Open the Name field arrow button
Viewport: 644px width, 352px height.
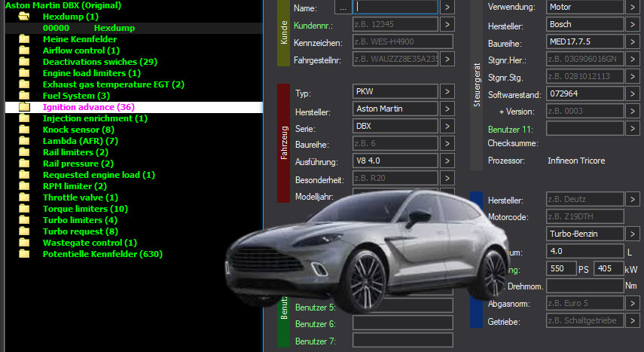click(447, 7)
